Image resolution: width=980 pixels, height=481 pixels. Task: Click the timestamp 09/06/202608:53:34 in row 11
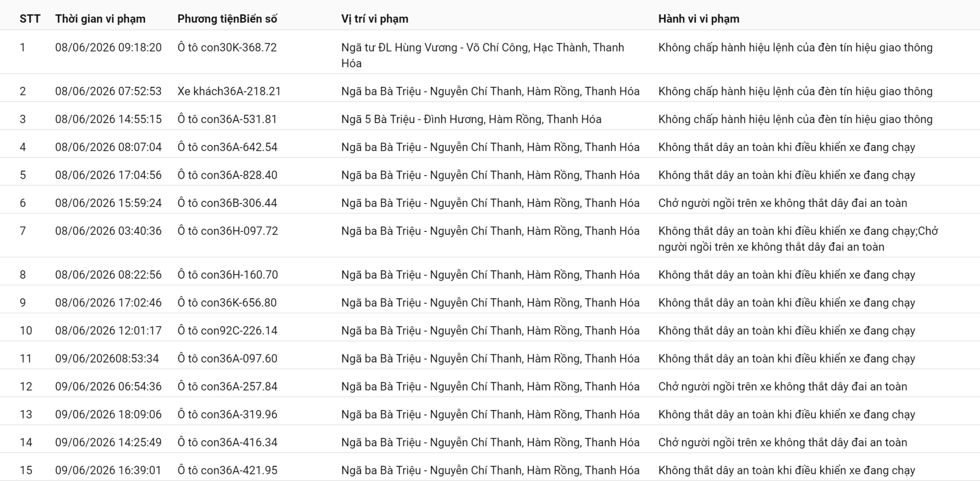click(x=107, y=359)
